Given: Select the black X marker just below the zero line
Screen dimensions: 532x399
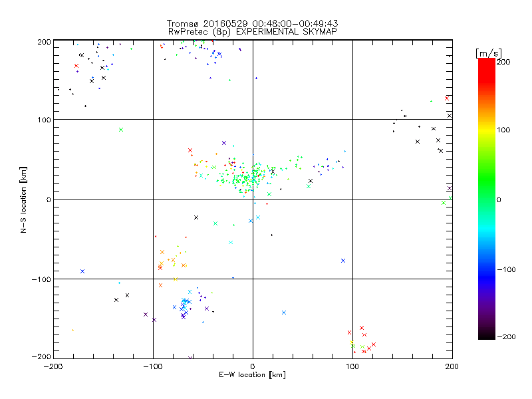Looking at the screenshot, I should [x=196, y=217].
